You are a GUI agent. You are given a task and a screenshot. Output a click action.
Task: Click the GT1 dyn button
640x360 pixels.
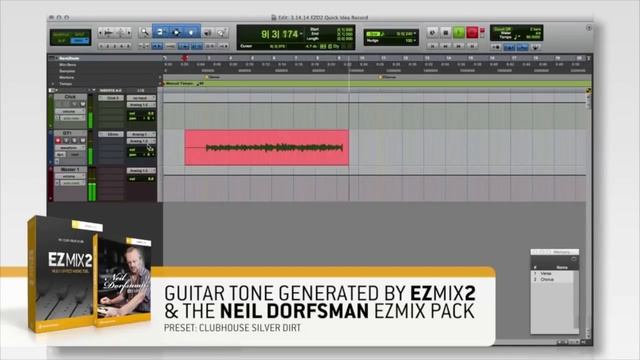[x=60, y=154]
